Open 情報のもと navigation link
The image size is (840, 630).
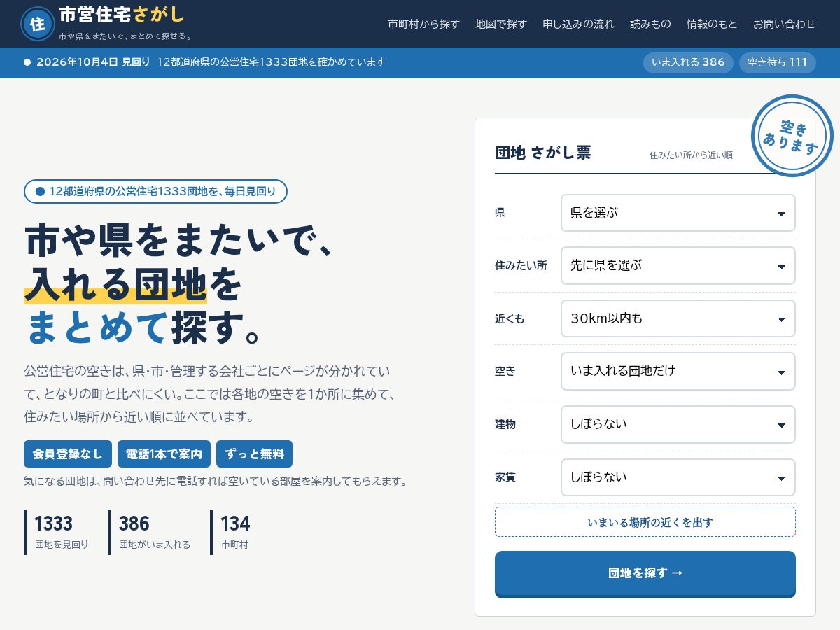[x=712, y=24]
